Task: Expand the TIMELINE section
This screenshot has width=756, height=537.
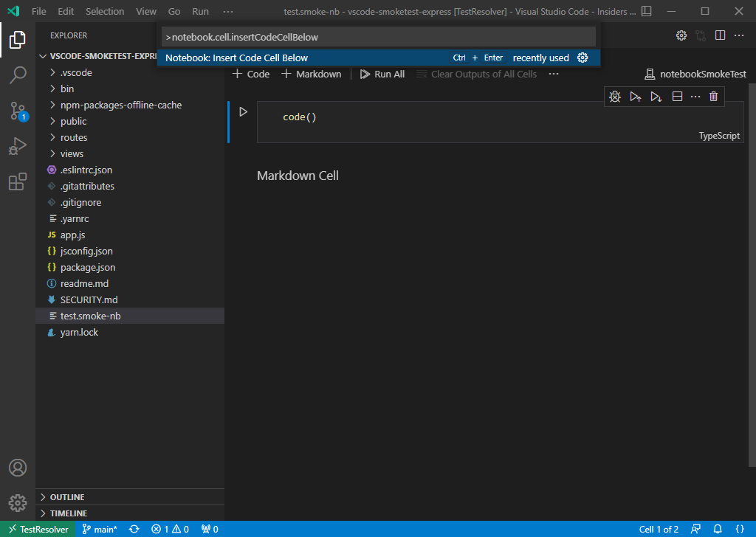Action: coord(130,513)
